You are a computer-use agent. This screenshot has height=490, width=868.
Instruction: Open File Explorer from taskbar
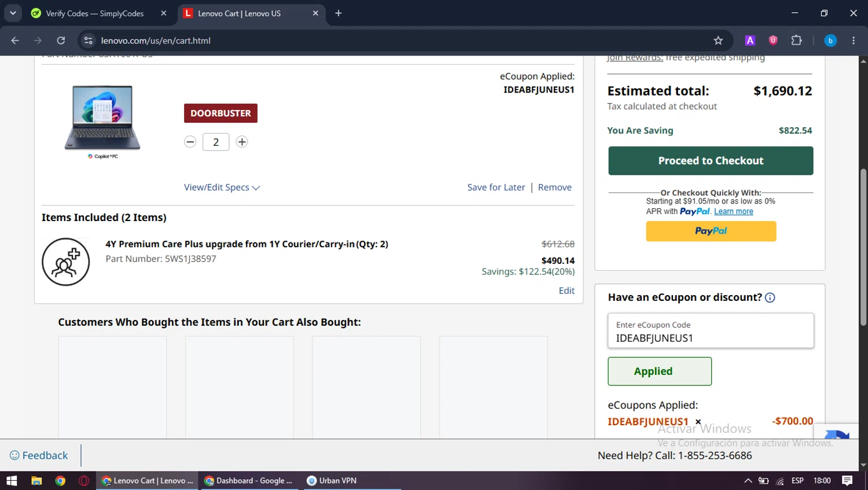pos(36,481)
